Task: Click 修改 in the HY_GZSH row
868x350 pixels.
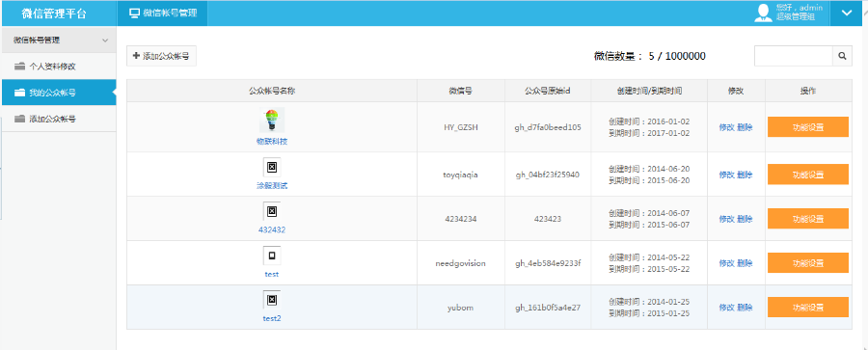Action: 727,127
